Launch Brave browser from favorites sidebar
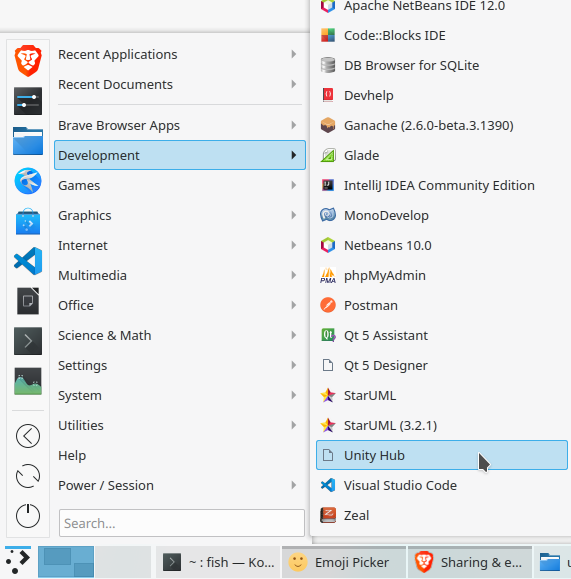This screenshot has width=571, height=579. coord(28,61)
